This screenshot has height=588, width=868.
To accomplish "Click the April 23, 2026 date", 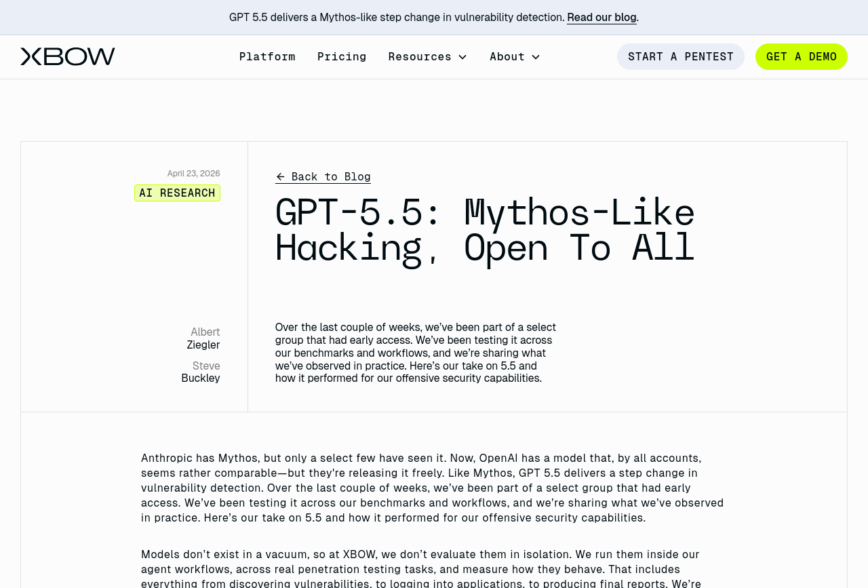I will pyautogui.click(x=193, y=174).
